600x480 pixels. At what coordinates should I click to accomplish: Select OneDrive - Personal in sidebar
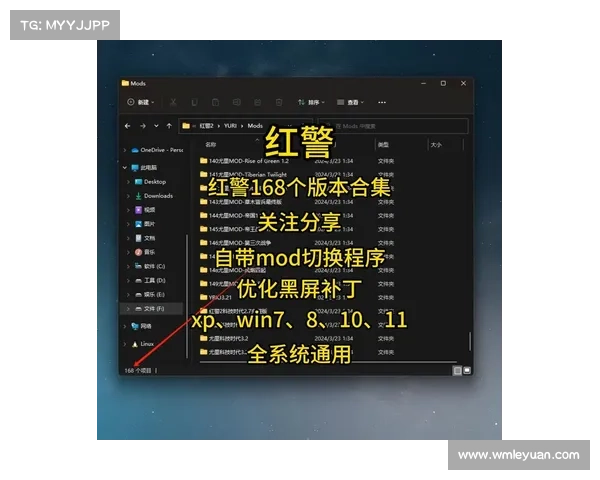point(157,150)
